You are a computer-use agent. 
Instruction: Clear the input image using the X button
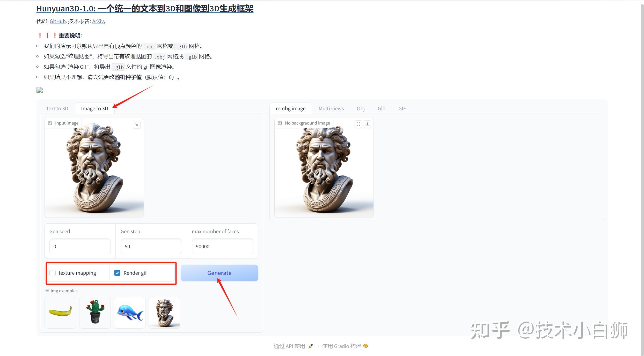pos(137,125)
